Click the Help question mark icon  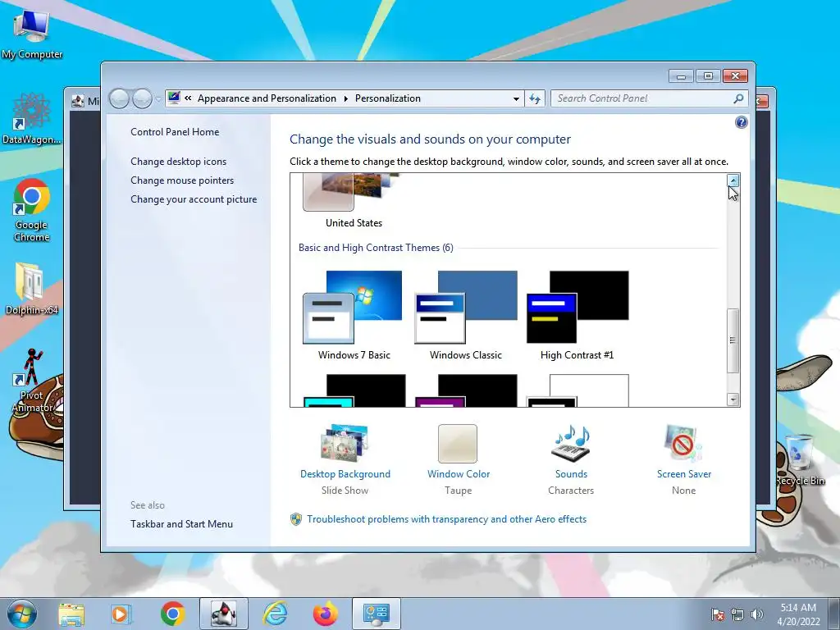click(x=741, y=123)
